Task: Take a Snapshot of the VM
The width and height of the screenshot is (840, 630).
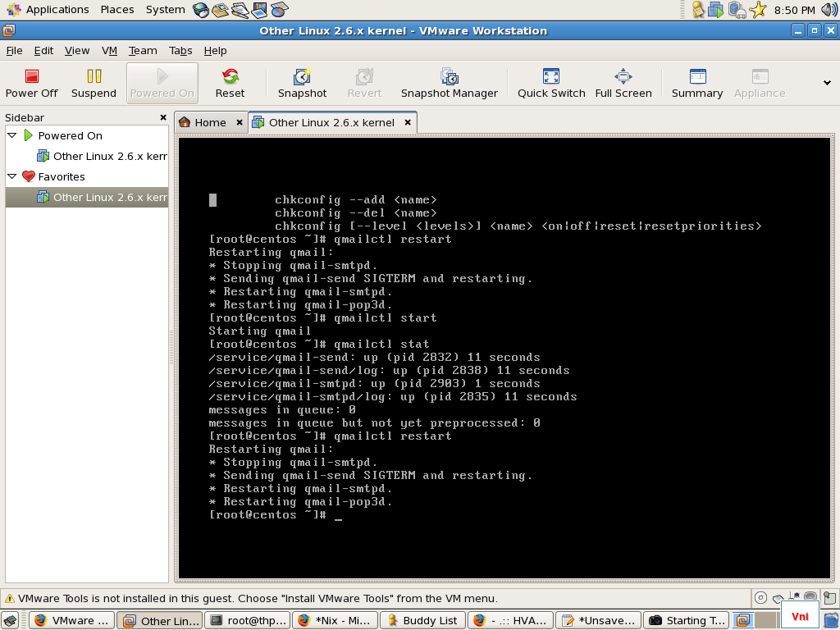Action: coord(302,83)
